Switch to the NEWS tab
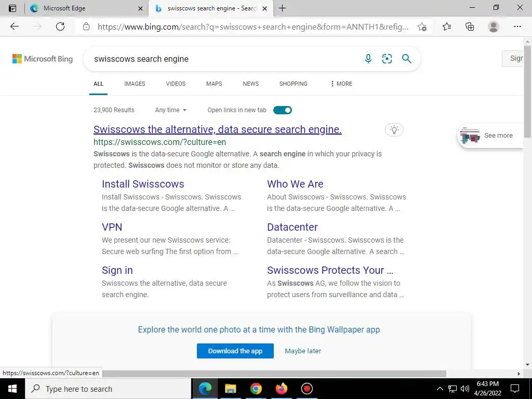The height and width of the screenshot is (399, 532). coord(251,84)
